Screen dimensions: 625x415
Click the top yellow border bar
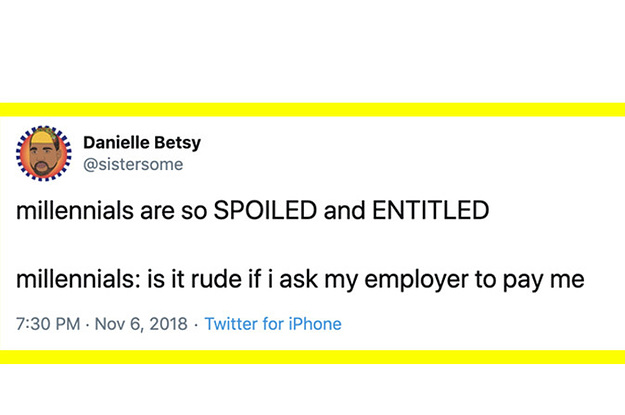312,109
